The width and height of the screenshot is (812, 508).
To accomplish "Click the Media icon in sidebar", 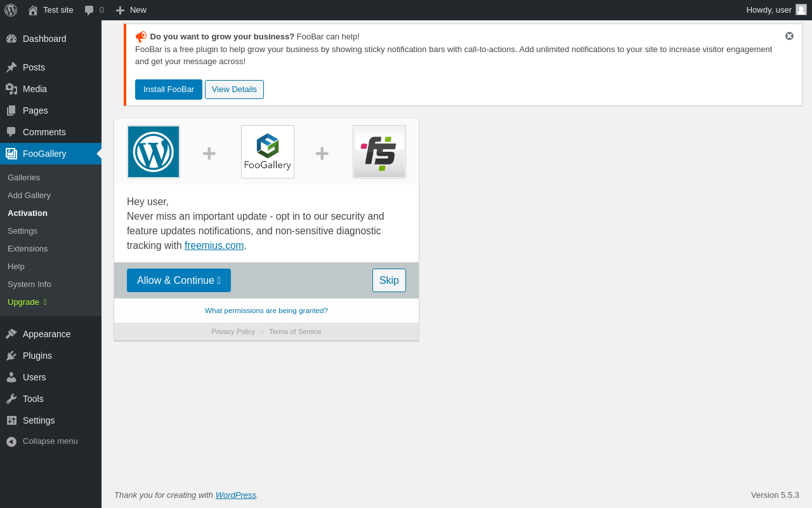I will 11,89.
